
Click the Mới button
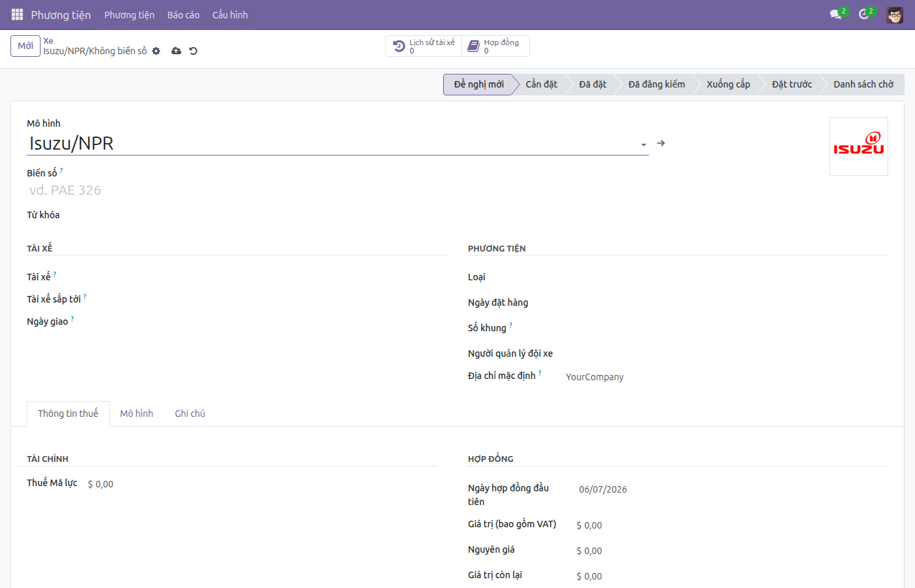pos(25,46)
